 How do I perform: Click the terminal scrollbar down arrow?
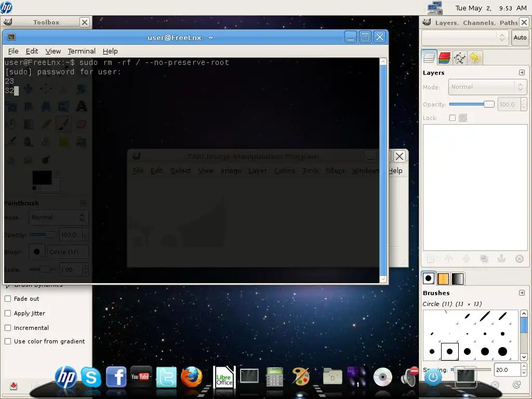tap(383, 279)
